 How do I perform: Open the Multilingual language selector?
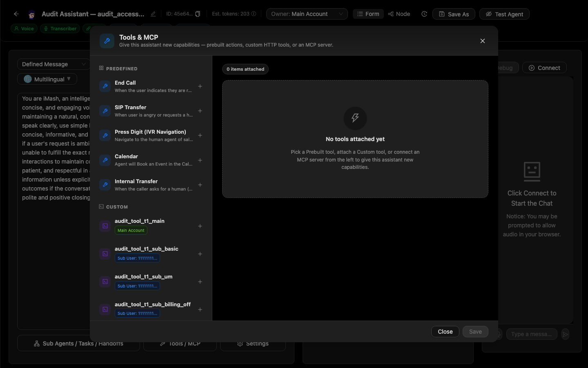click(x=47, y=79)
